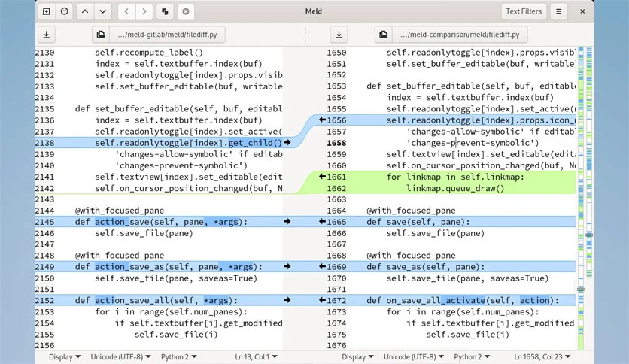
Task: Click 'def action_save_all(self, *args):' line
Action: point(156,300)
